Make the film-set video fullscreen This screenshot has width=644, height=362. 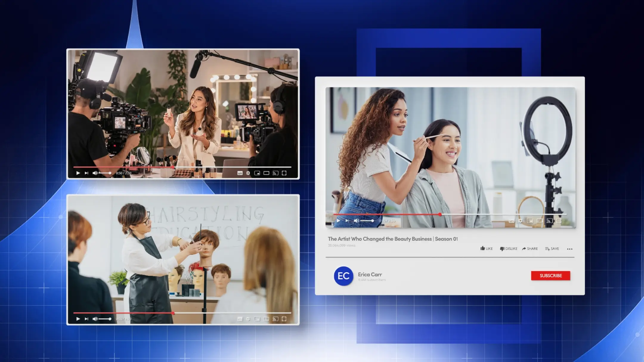tap(284, 173)
